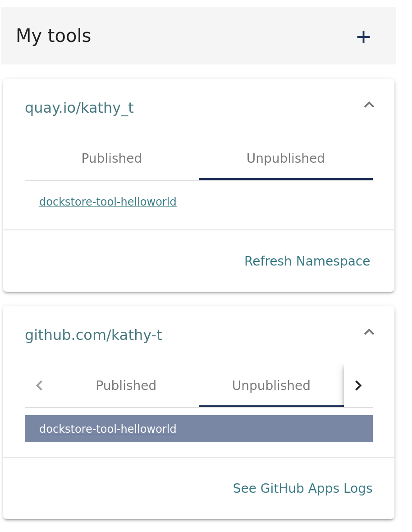Open the Published tab under quay.io/kathy_t

tap(111, 159)
